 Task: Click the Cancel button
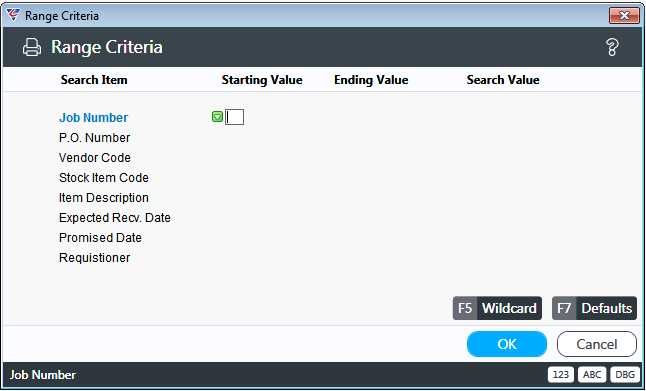tap(597, 344)
